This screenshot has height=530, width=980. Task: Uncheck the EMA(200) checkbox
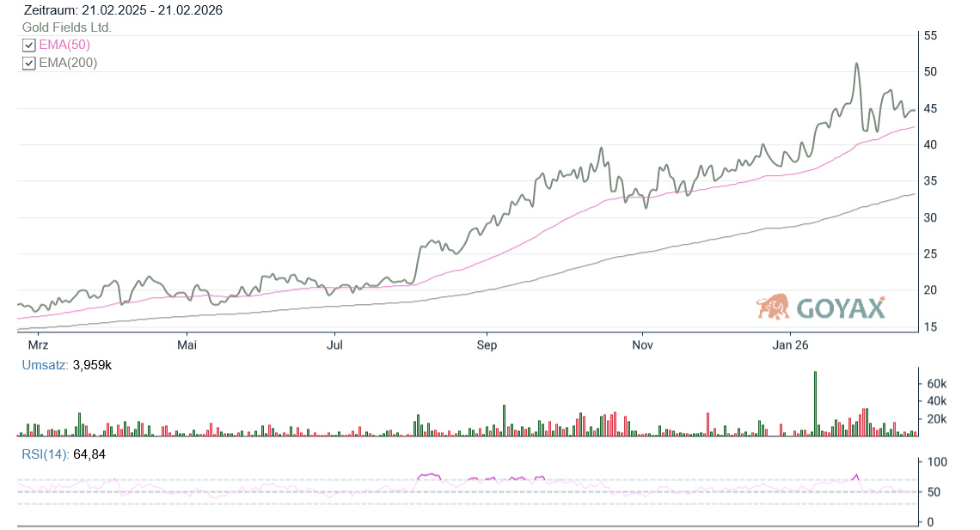pyautogui.click(x=29, y=63)
